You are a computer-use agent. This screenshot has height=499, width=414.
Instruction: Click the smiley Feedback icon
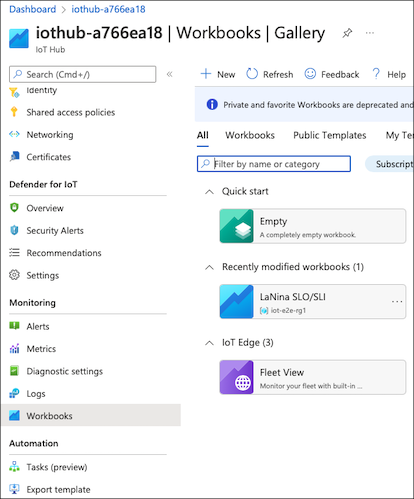coord(310,74)
